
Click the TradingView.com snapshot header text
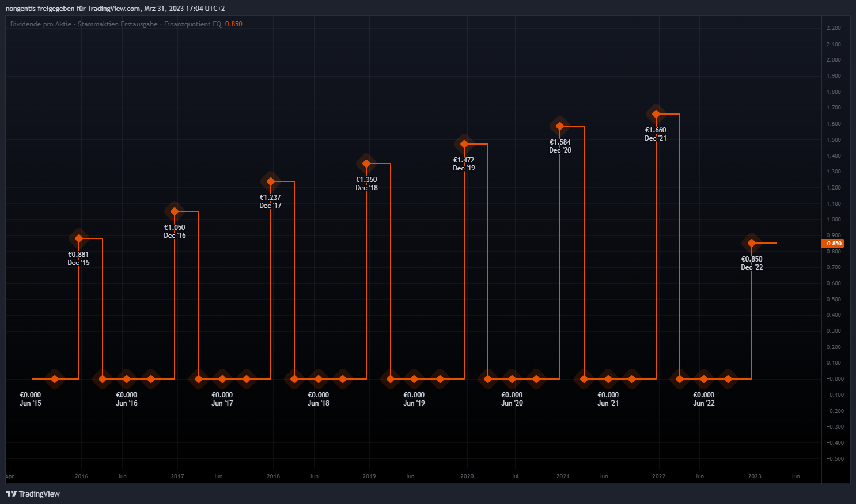[x=115, y=9]
